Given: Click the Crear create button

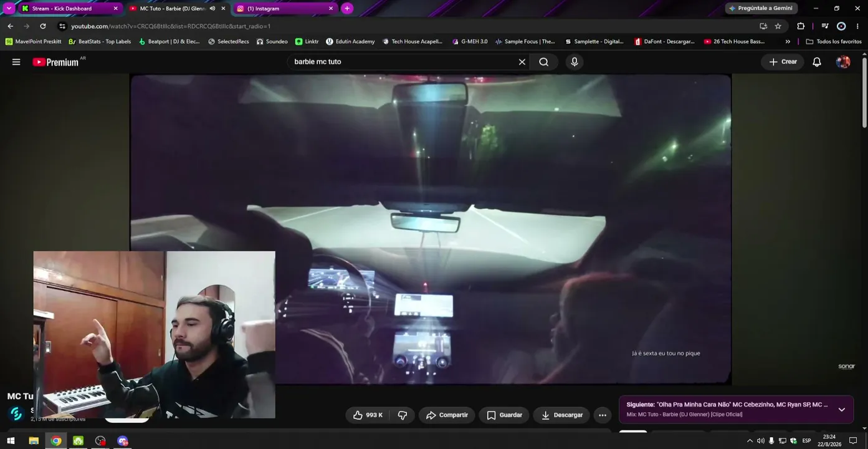Looking at the screenshot, I should 783,62.
